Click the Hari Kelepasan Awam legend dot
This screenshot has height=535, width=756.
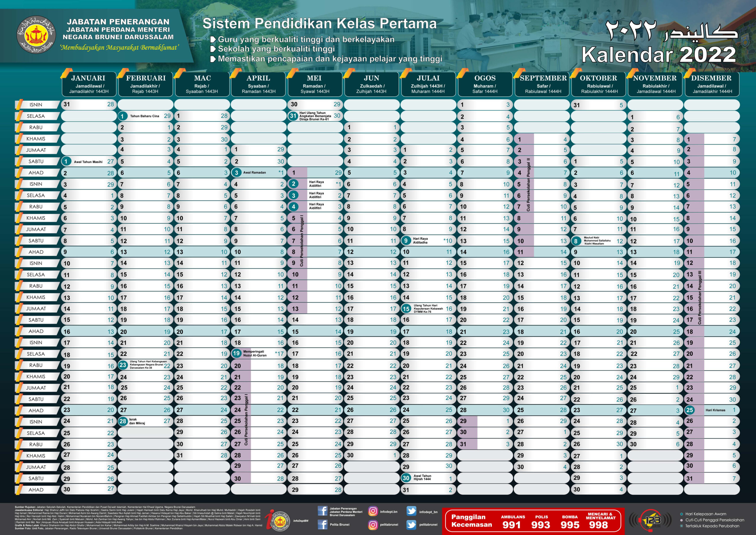click(682, 514)
